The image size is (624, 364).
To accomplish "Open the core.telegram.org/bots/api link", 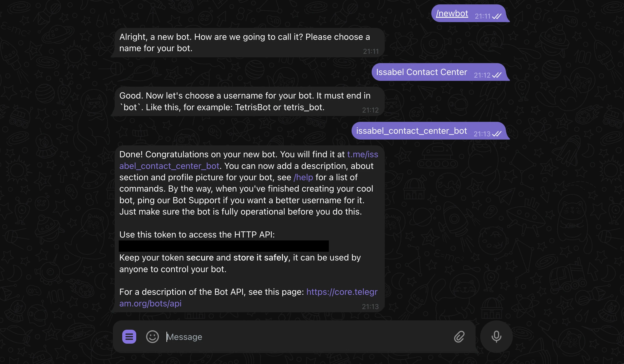I will (341, 292).
